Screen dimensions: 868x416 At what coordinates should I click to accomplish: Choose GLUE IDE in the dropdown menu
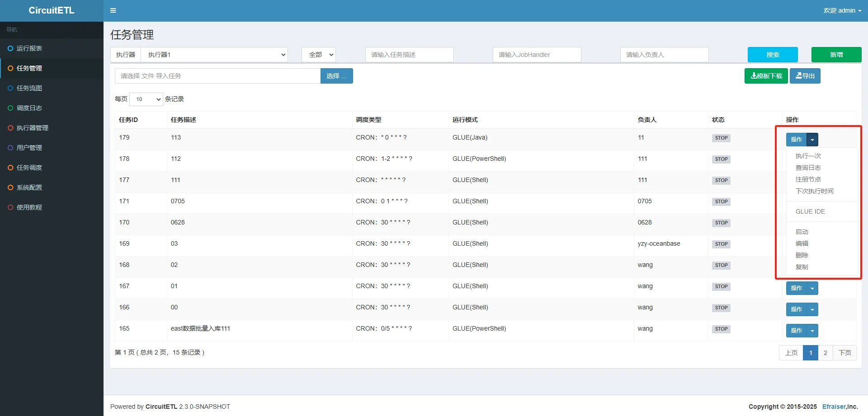(810, 211)
